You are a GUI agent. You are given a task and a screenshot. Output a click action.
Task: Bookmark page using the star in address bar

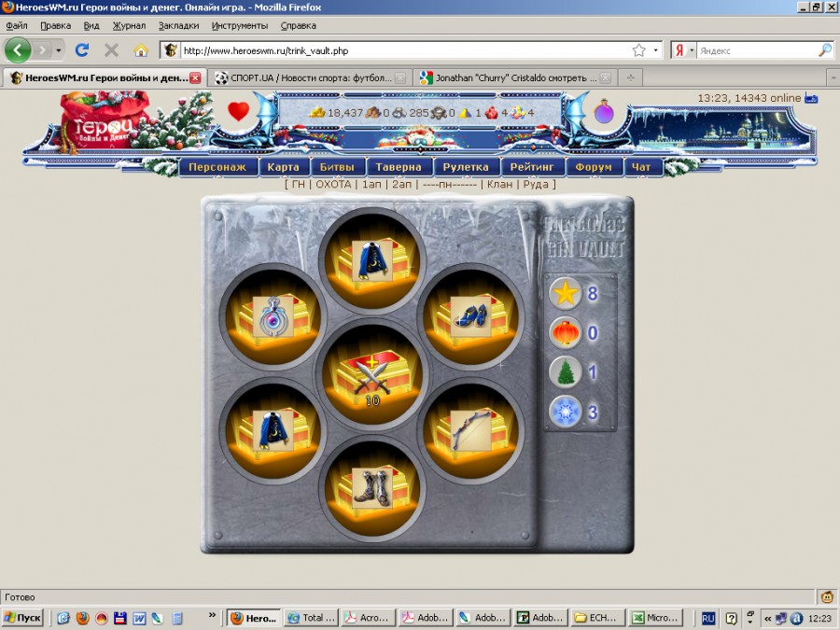tap(638, 50)
